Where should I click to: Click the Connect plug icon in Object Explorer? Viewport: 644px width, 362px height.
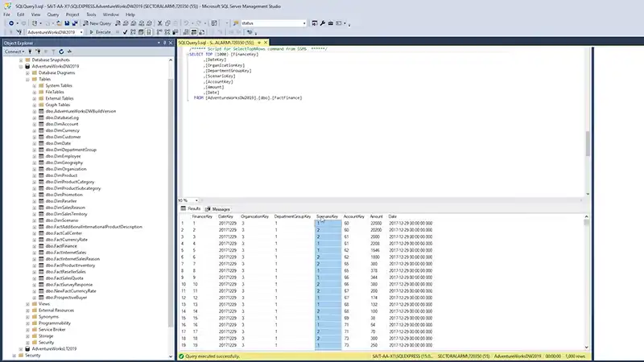pos(30,51)
